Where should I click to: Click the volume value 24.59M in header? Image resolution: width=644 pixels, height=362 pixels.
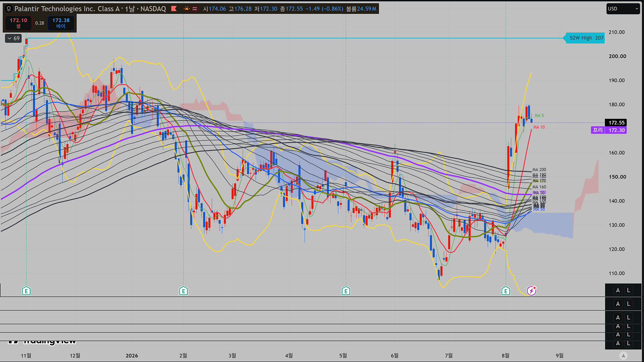click(367, 9)
